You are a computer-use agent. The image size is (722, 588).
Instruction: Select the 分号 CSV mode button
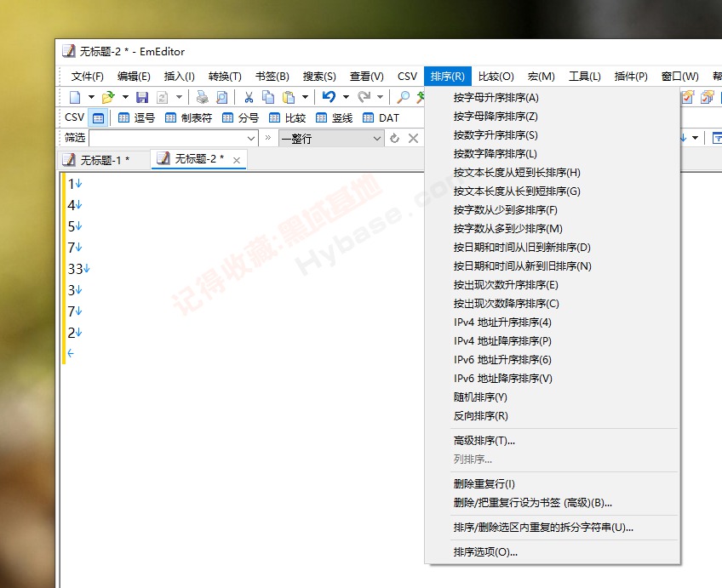click(x=240, y=117)
